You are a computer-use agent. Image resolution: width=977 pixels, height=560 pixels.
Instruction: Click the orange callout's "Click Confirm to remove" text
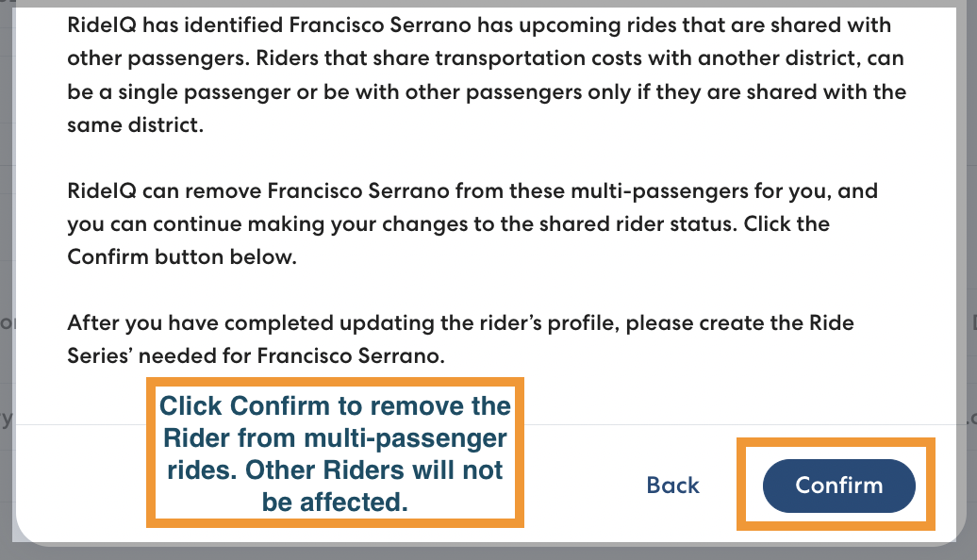(335, 406)
